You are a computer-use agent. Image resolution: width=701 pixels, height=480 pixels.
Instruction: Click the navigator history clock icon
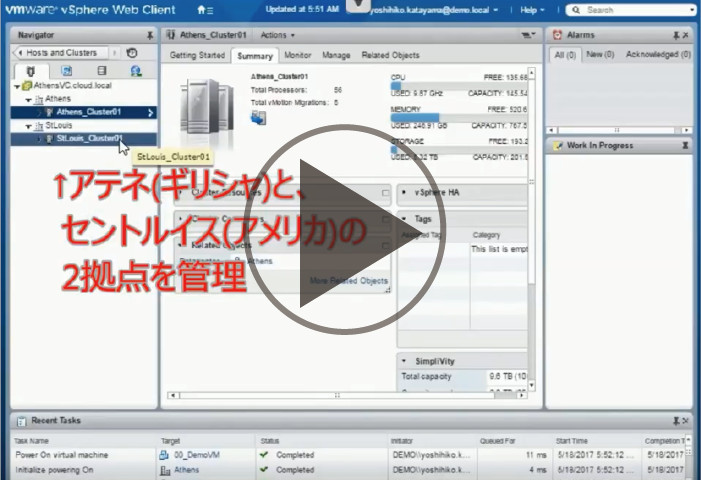pos(131,53)
